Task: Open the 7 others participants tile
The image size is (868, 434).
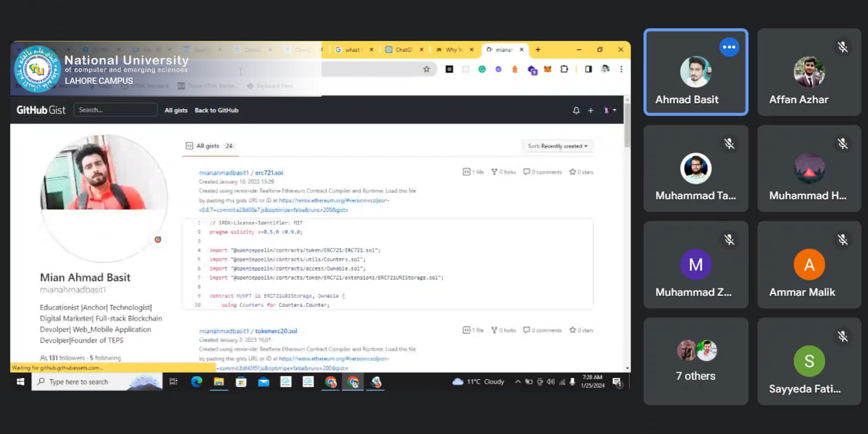Action: pyautogui.click(x=696, y=361)
